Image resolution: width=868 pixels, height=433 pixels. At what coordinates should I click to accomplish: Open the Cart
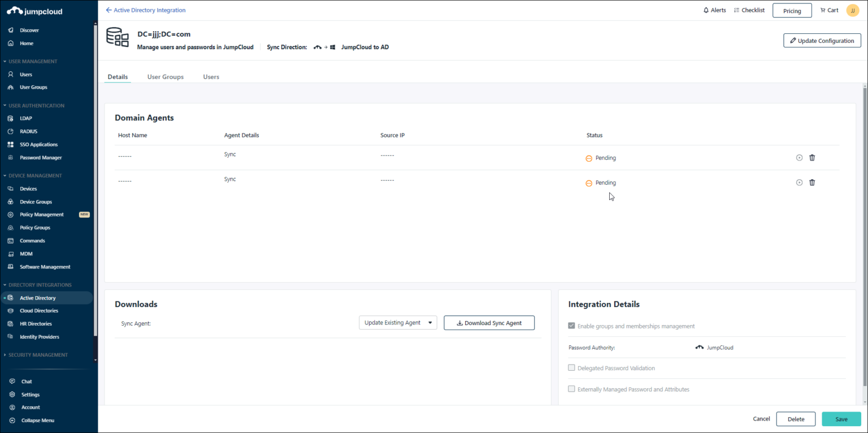click(829, 10)
